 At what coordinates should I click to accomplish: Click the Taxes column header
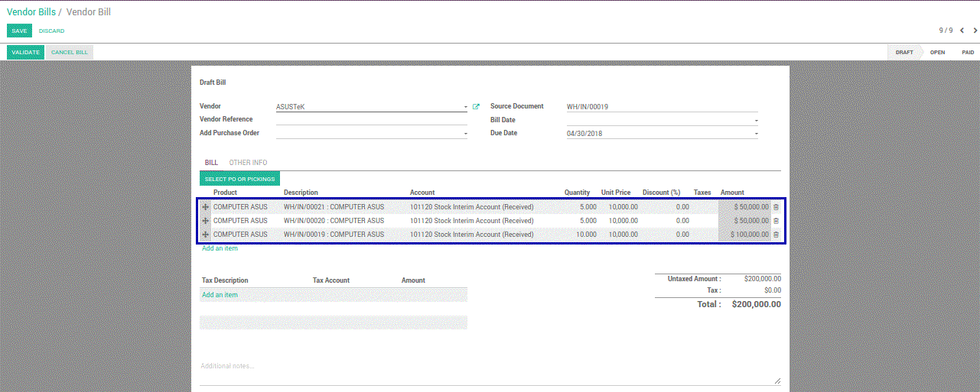pyautogui.click(x=702, y=193)
